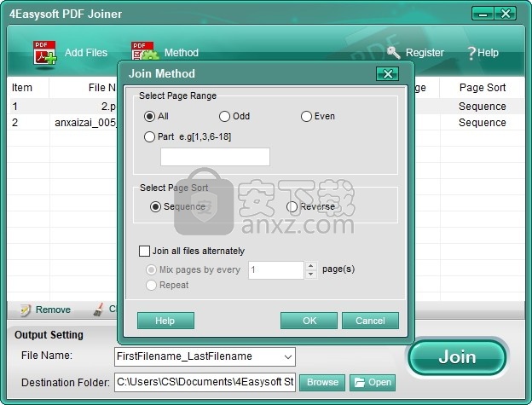This screenshot has height=405, width=532.
Task: Click Help in the Join Method dialog
Action: pyautogui.click(x=165, y=321)
